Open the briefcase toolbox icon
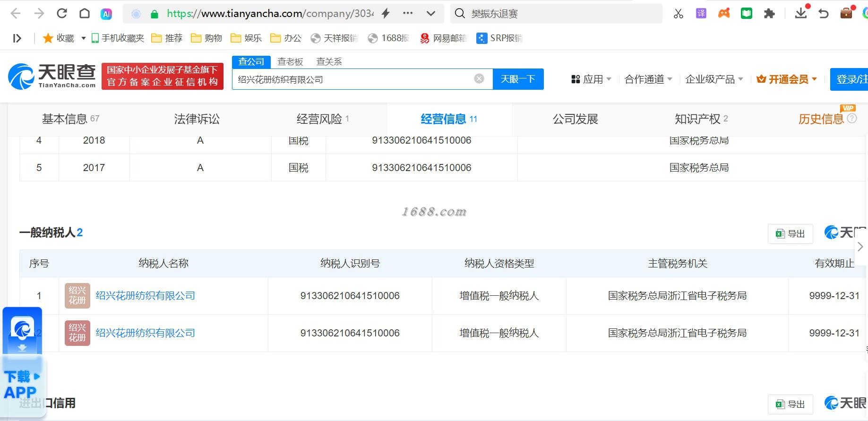 pos(846,13)
